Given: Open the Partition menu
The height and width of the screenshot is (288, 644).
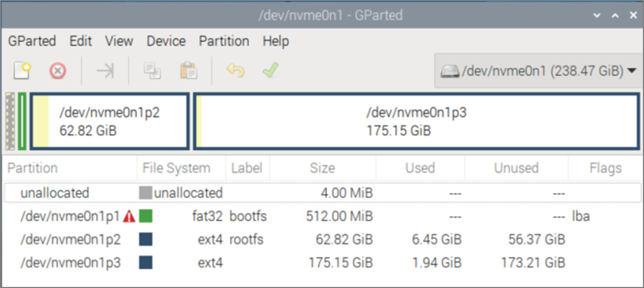Looking at the screenshot, I should pos(224,41).
